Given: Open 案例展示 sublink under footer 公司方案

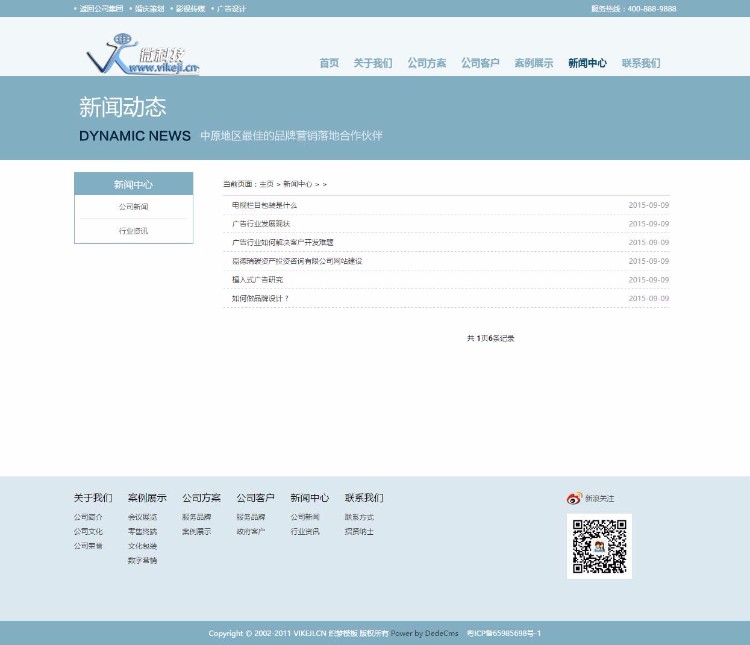Looking at the screenshot, I should click(x=197, y=532).
